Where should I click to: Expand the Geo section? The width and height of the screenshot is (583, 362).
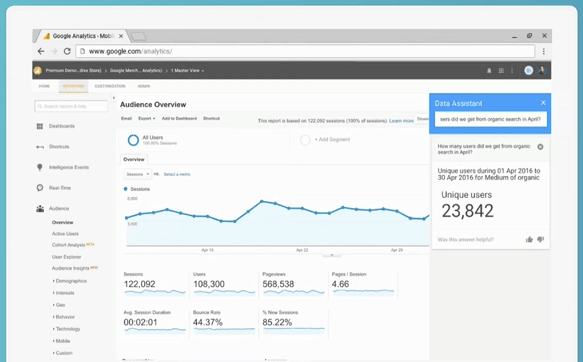(59, 305)
